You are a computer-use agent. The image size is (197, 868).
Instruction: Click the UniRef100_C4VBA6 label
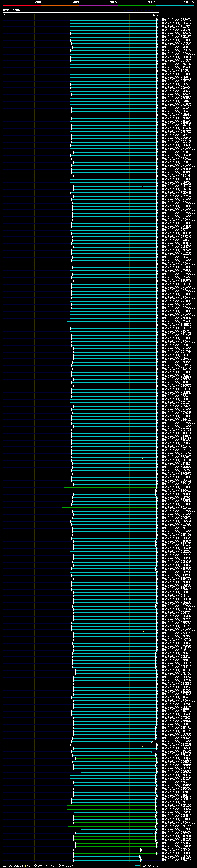[176, 785]
